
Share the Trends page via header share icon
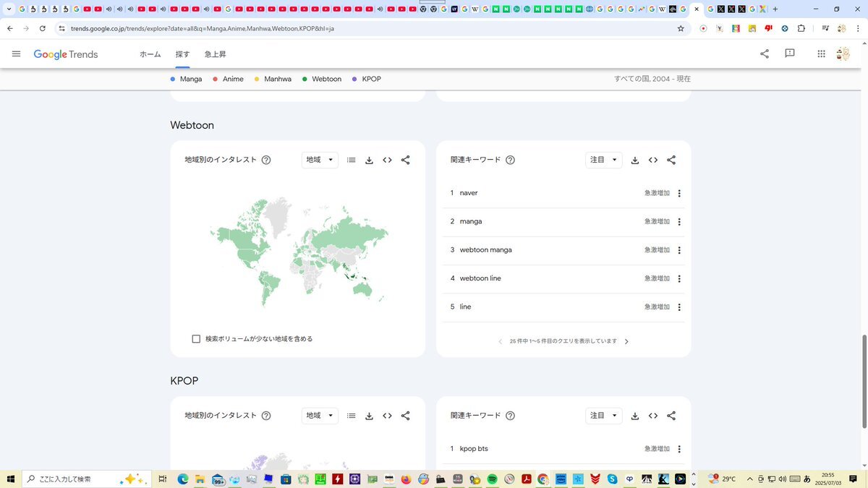[x=765, y=53]
